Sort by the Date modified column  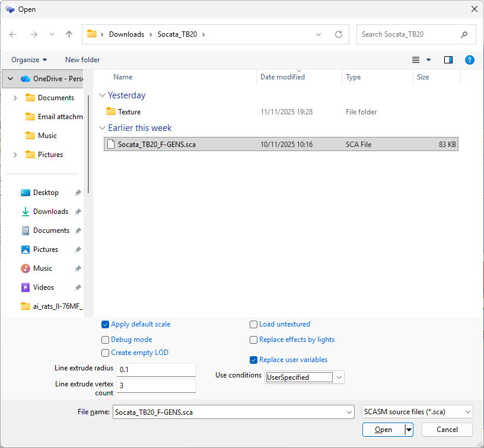[x=282, y=77]
